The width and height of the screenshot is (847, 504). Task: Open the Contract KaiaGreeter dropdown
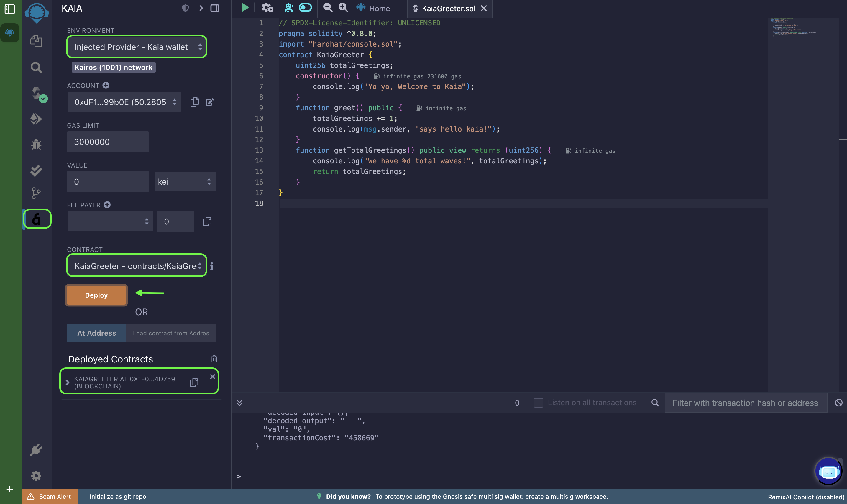click(137, 266)
